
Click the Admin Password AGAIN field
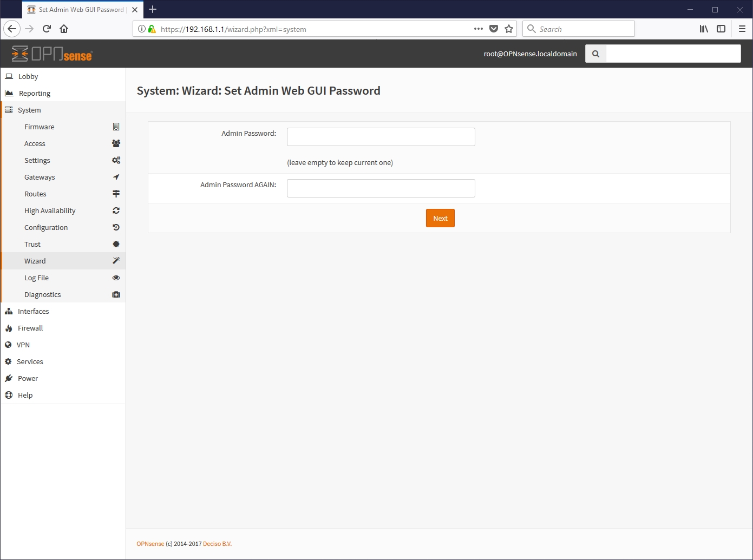[381, 188]
